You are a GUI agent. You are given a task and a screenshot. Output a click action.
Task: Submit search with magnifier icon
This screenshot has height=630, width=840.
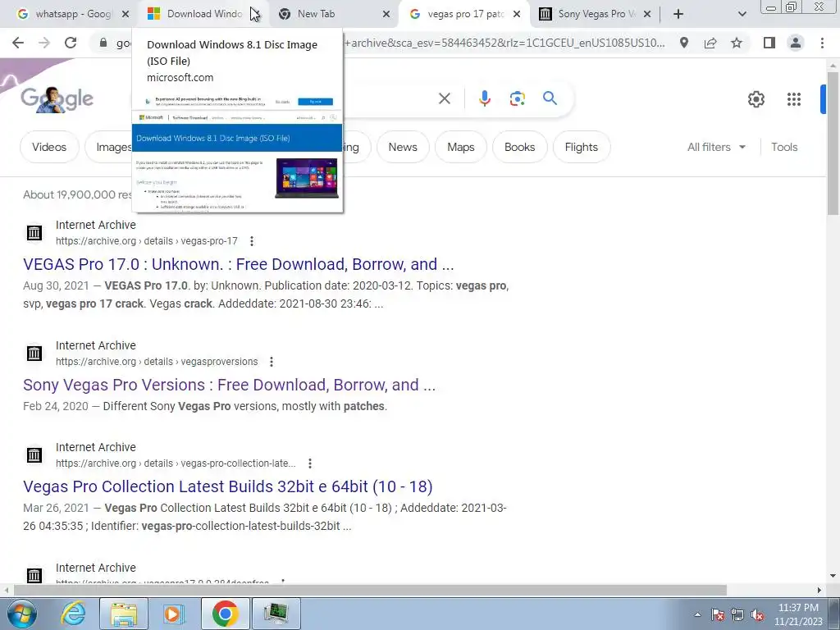point(550,98)
